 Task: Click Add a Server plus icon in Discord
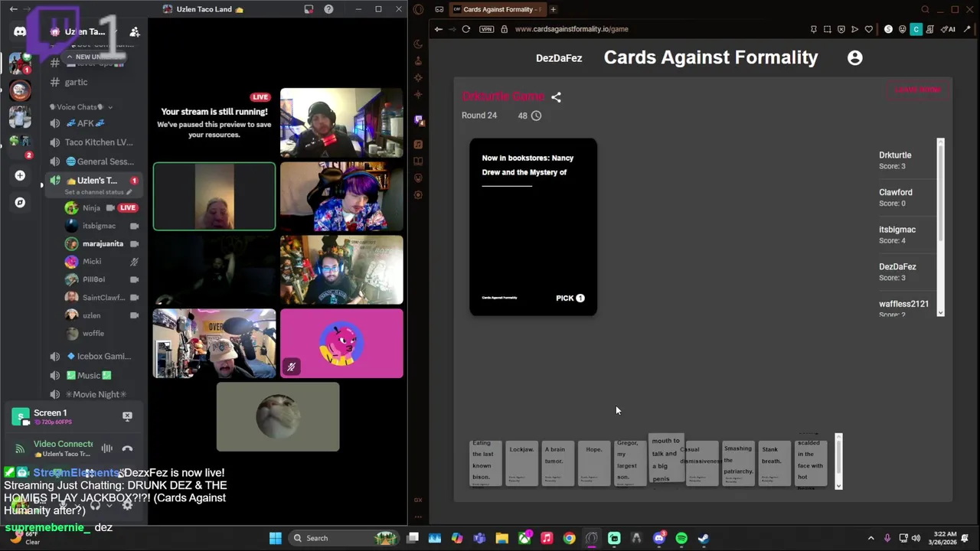click(x=20, y=175)
